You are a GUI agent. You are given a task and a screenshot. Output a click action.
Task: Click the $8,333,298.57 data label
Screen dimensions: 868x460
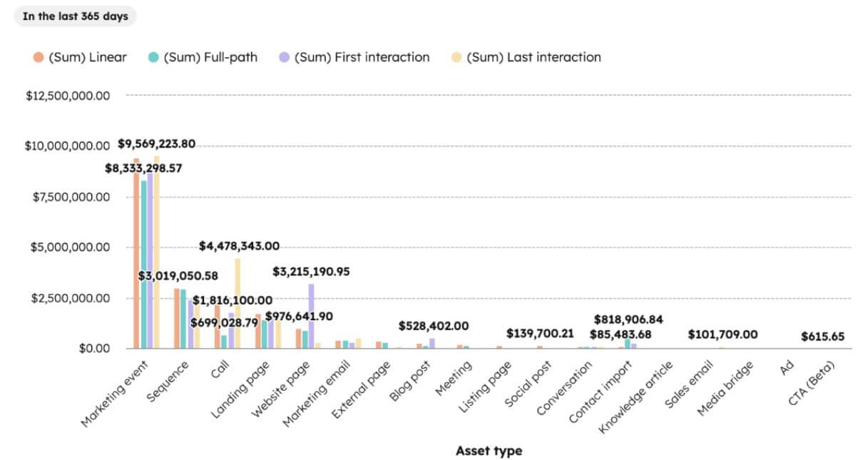[145, 170]
